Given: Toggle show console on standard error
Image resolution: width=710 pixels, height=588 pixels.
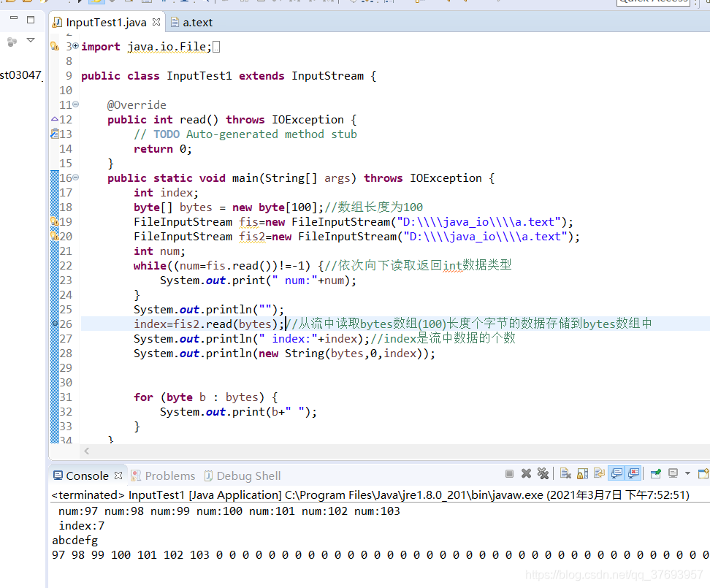Looking at the screenshot, I should pos(633,474).
